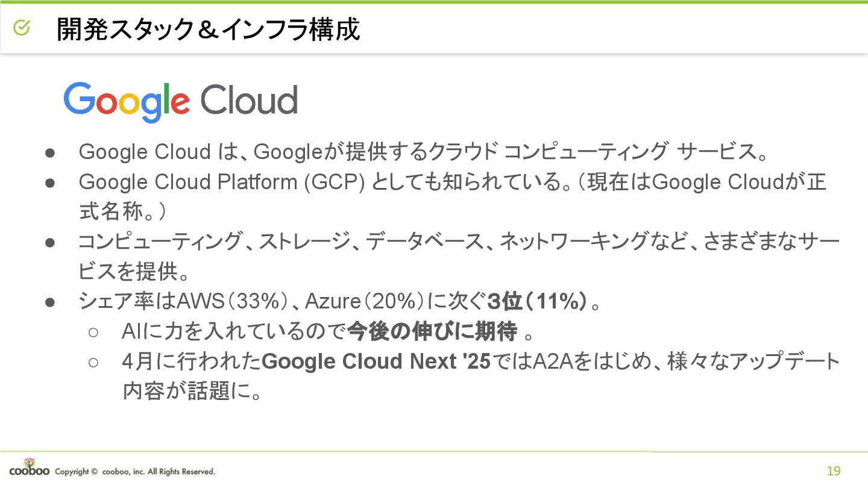Click the green checkmark icon beside title
This screenshot has height=488, width=868.
[x=22, y=28]
